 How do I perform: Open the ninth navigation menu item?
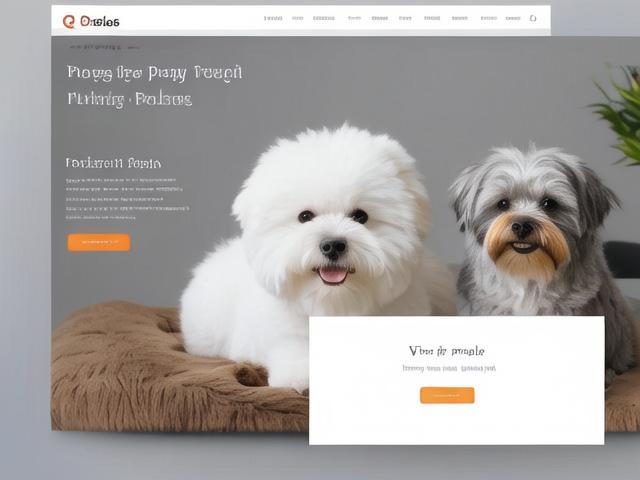489,18
